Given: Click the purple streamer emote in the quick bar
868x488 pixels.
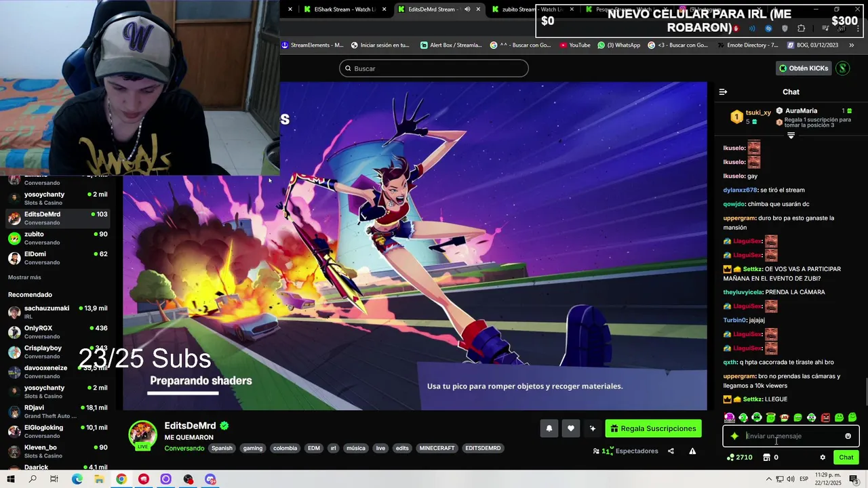Looking at the screenshot, I should point(729,418).
